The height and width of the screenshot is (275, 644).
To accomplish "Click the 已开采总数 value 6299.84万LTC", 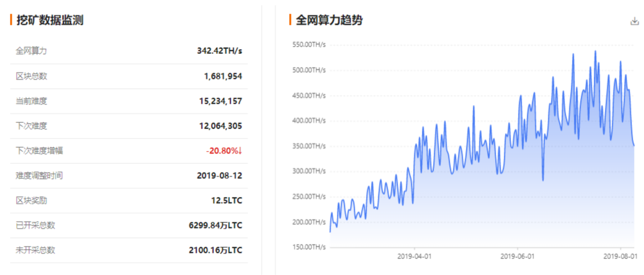I will (x=215, y=225).
